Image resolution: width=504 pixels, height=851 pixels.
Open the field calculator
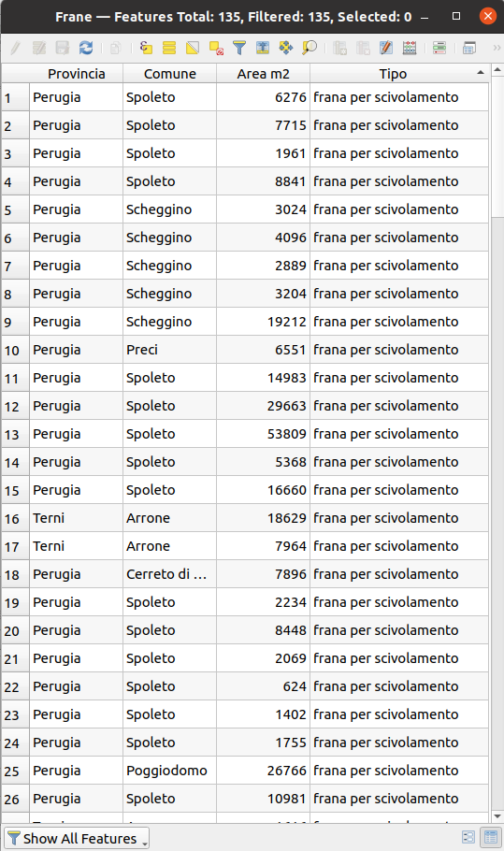(410, 48)
